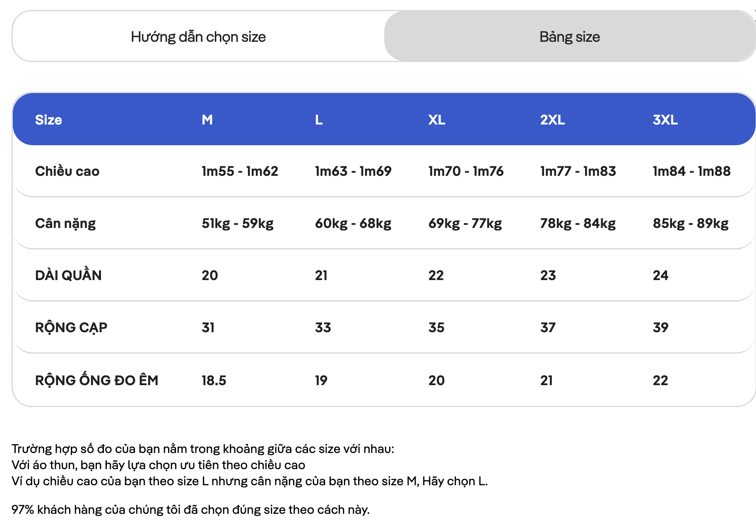This screenshot has width=756, height=532.
Task: Click the 85kg - 89kg weight cell
Action: pyautogui.click(x=691, y=223)
